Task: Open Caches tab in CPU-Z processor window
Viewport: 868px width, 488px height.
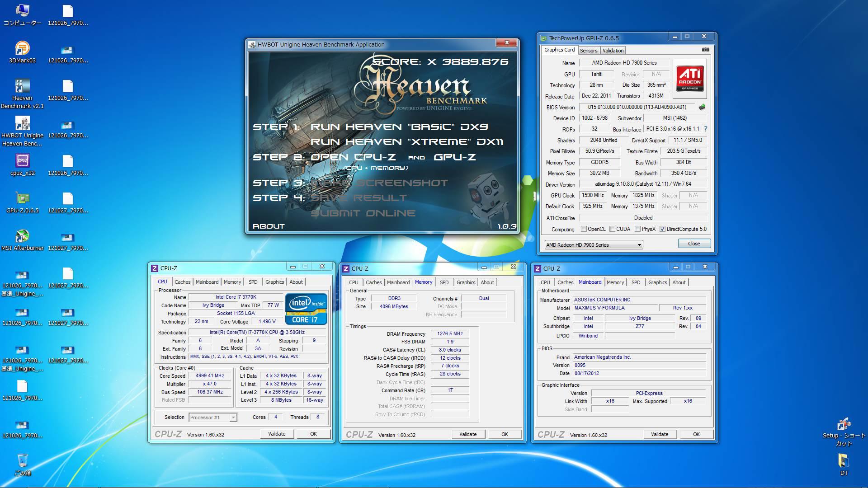Action: coord(183,282)
